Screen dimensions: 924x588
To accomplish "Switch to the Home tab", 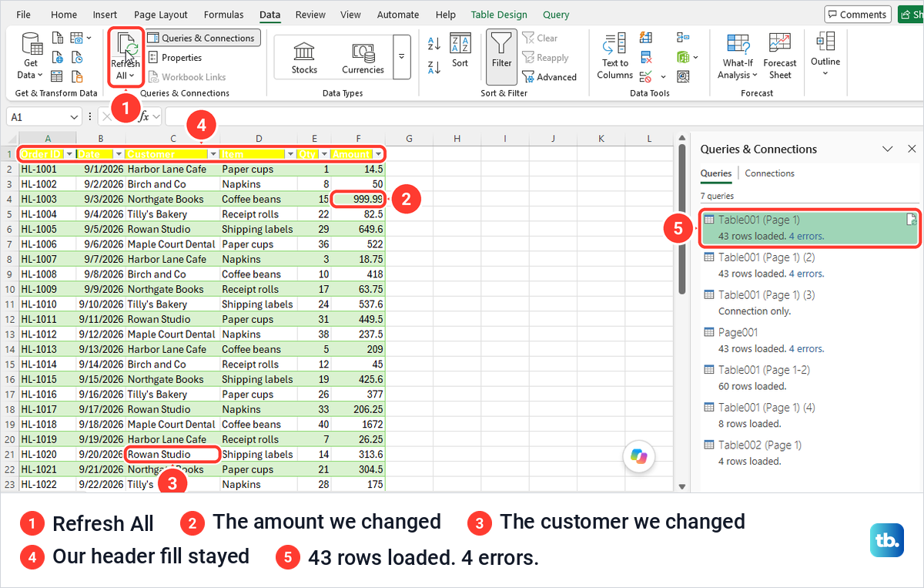I will click(x=64, y=15).
